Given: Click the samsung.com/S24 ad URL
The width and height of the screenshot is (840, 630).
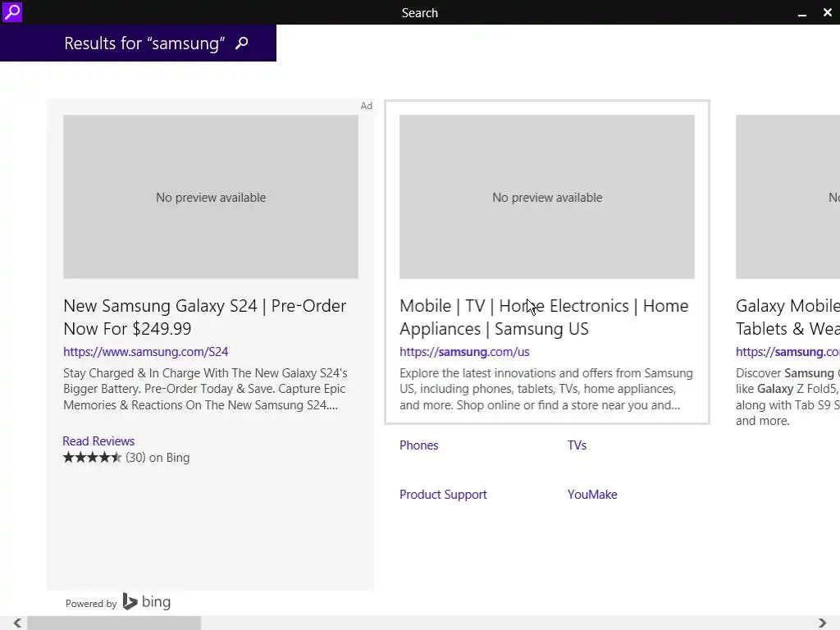Looking at the screenshot, I should 145,352.
